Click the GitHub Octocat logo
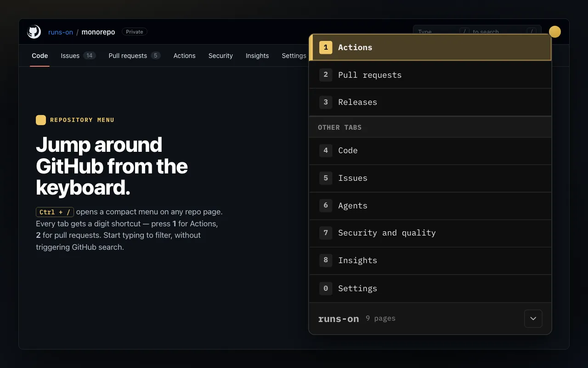Viewport: 588px width, 368px height. pyautogui.click(x=34, y=32)
